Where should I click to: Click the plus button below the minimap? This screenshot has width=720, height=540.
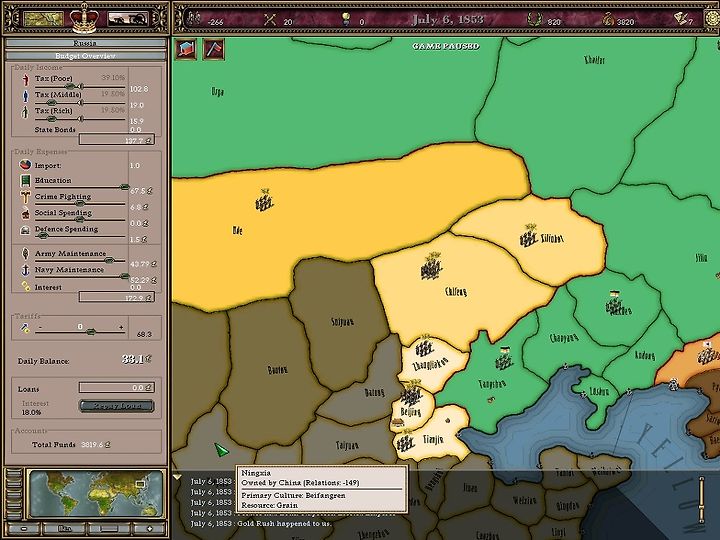click(149, 529)
